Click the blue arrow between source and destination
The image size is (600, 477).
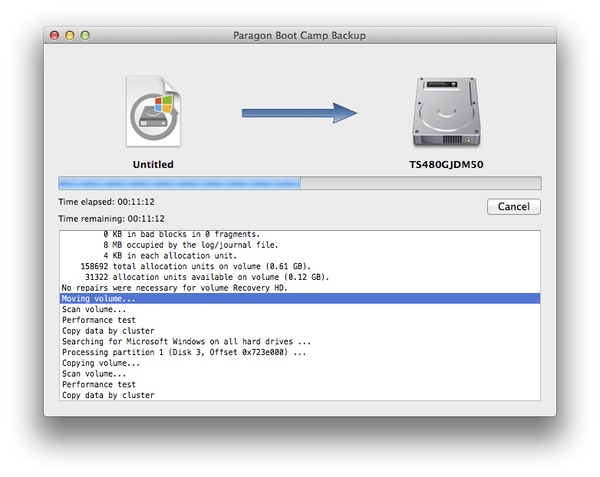(x=299, y=113)
